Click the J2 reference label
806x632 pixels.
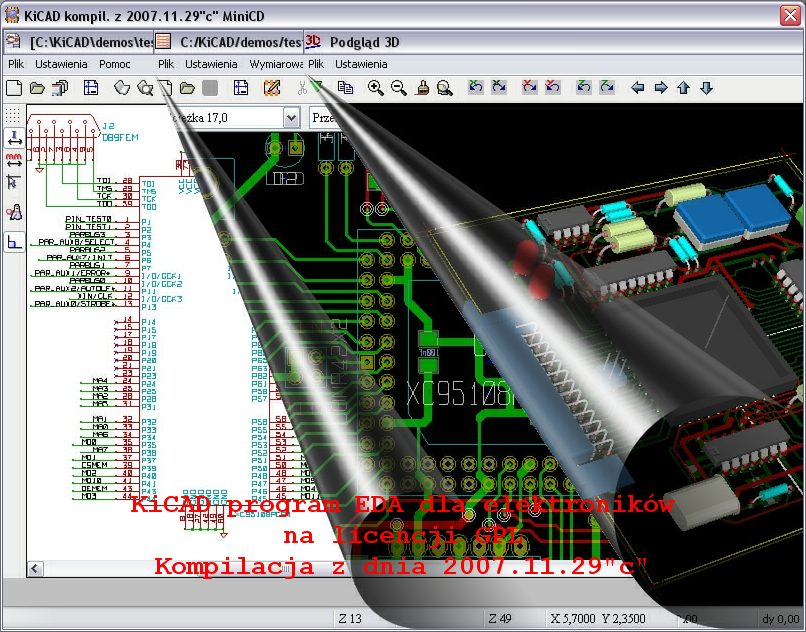(108, 126)
